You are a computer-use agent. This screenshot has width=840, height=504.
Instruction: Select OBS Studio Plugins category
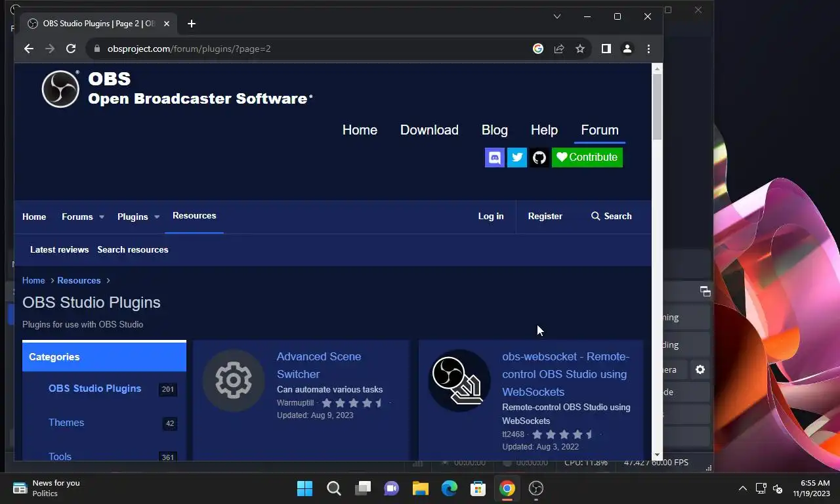[94, 388]
